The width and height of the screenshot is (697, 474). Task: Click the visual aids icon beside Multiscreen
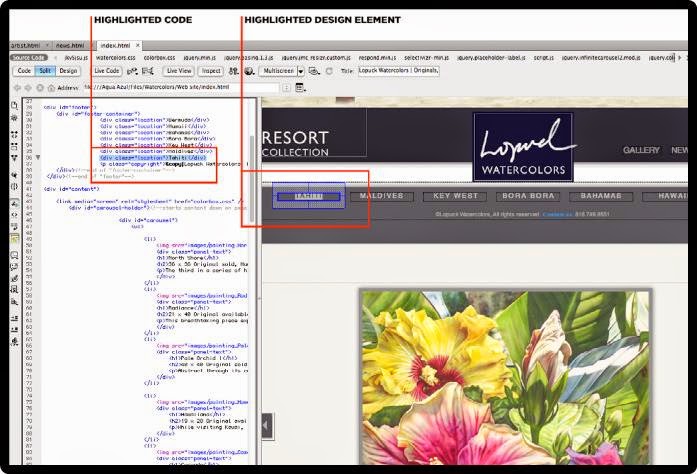[314, 71]
